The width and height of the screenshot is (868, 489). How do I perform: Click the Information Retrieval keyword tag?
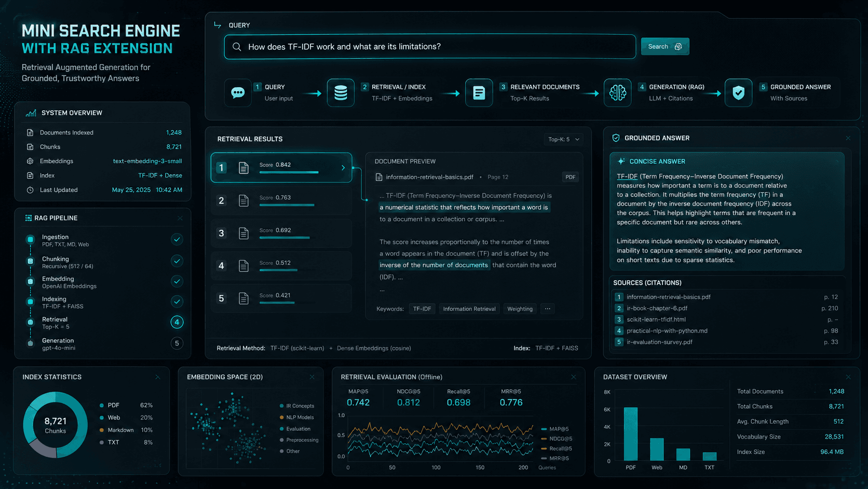pyautogui.click(x=469, y=309)
